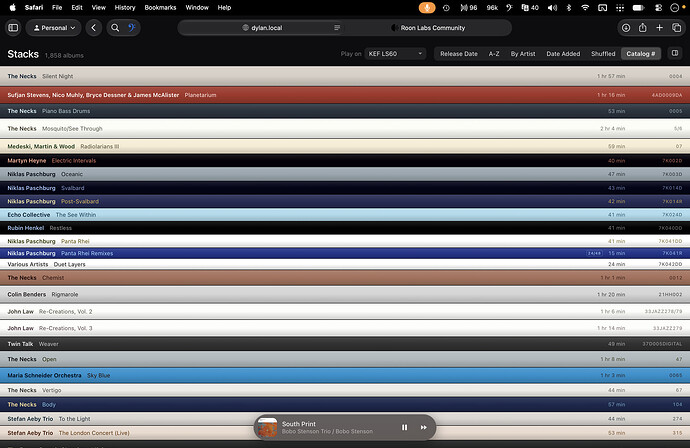Screen dimensions: 690x448
Task: Click the battery status icon
Action: [x=638, y=7]
